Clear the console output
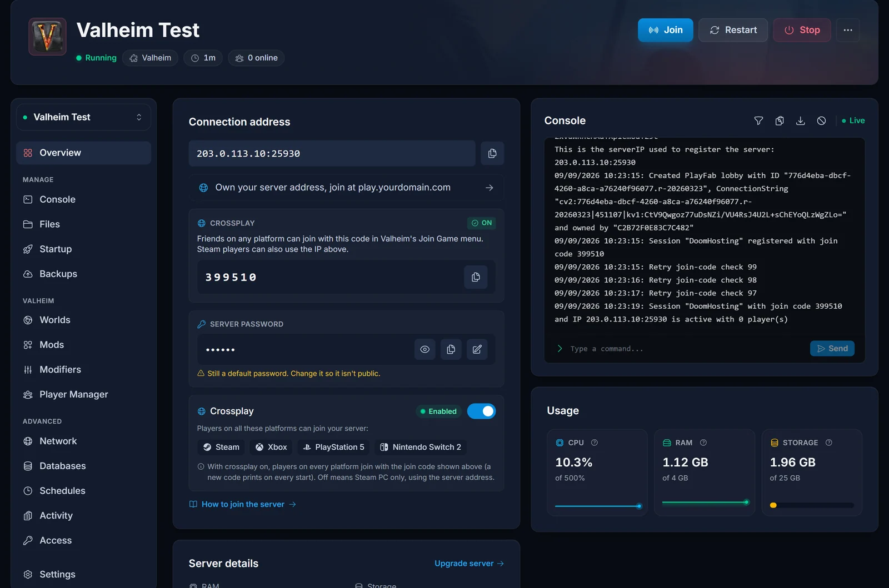Viewport: 889px width, 588px height. [x=821, y=120]
